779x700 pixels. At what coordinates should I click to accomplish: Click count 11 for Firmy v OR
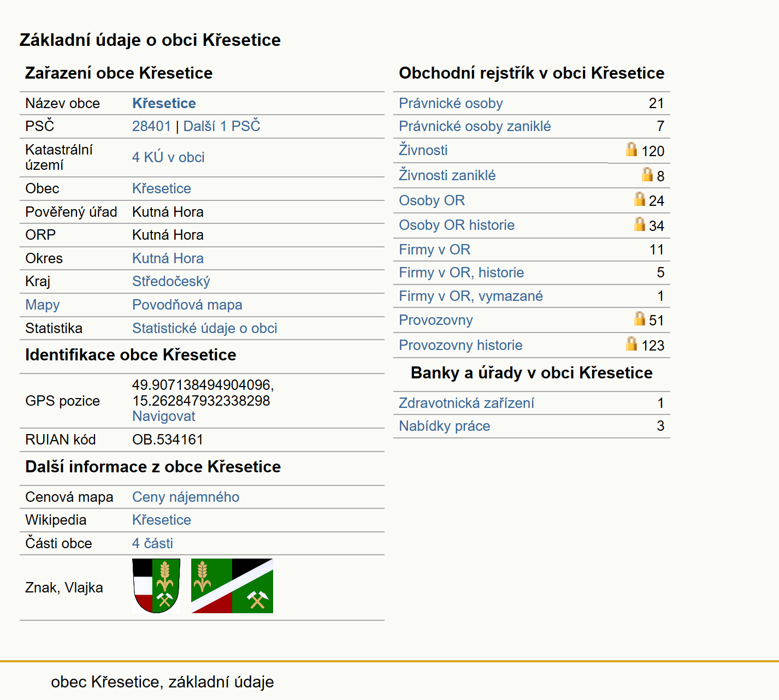[657, 250]
